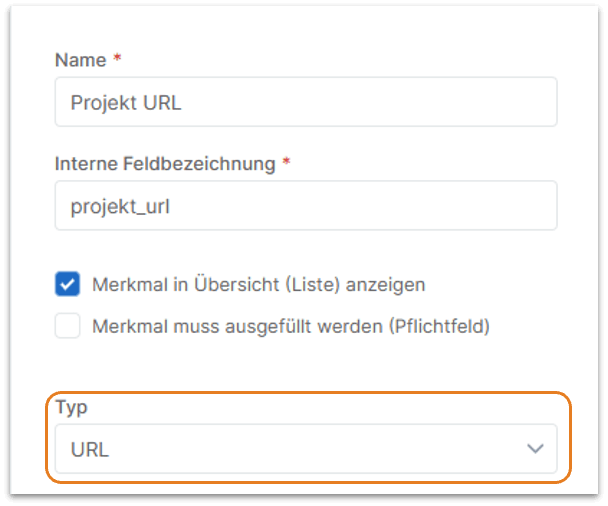Click the Name input field
This screenshot has width=608, height=506.
[x=305, y=103]
